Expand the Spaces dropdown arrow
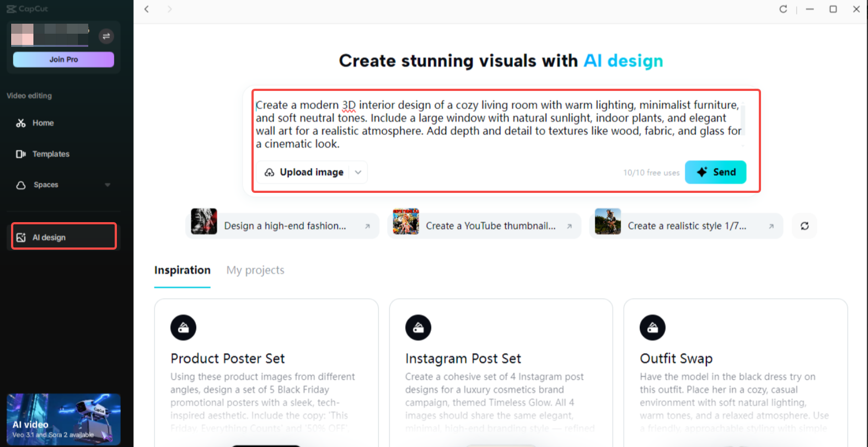 click(x=108, y=185)
